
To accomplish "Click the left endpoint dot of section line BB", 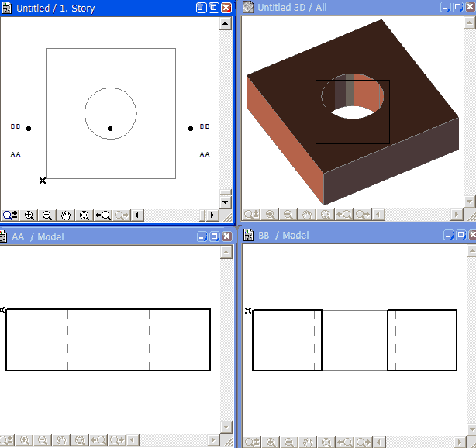I will pos(29,129).
